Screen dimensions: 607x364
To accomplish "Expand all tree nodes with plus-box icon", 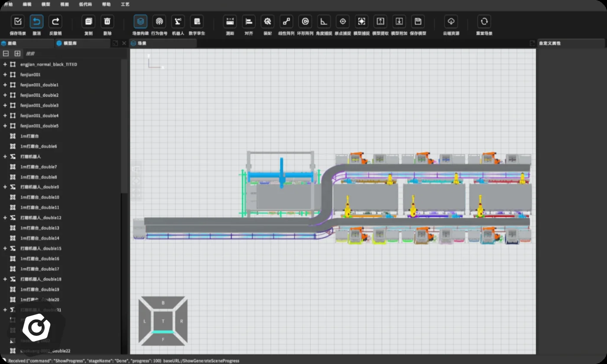I will coord(17,54).
